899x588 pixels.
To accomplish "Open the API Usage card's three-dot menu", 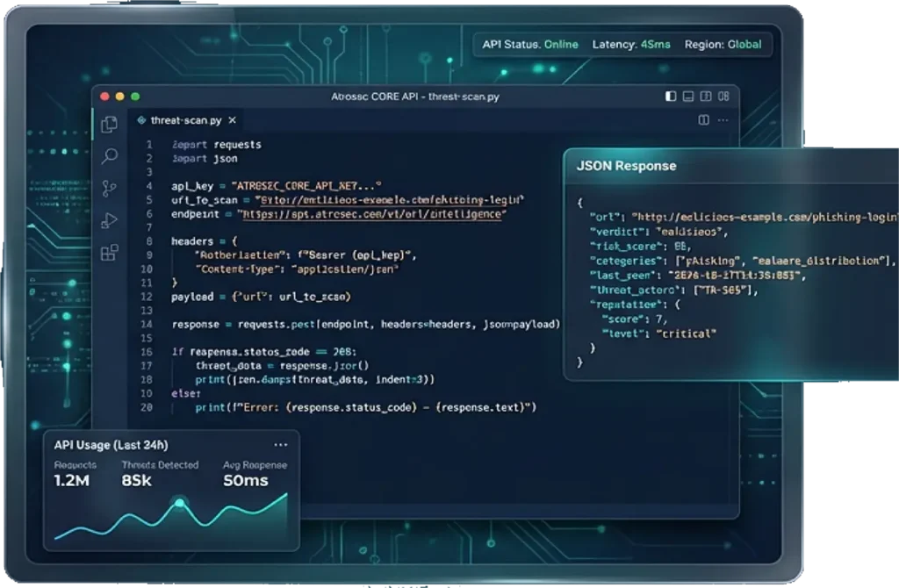I will tap(280, 445).
